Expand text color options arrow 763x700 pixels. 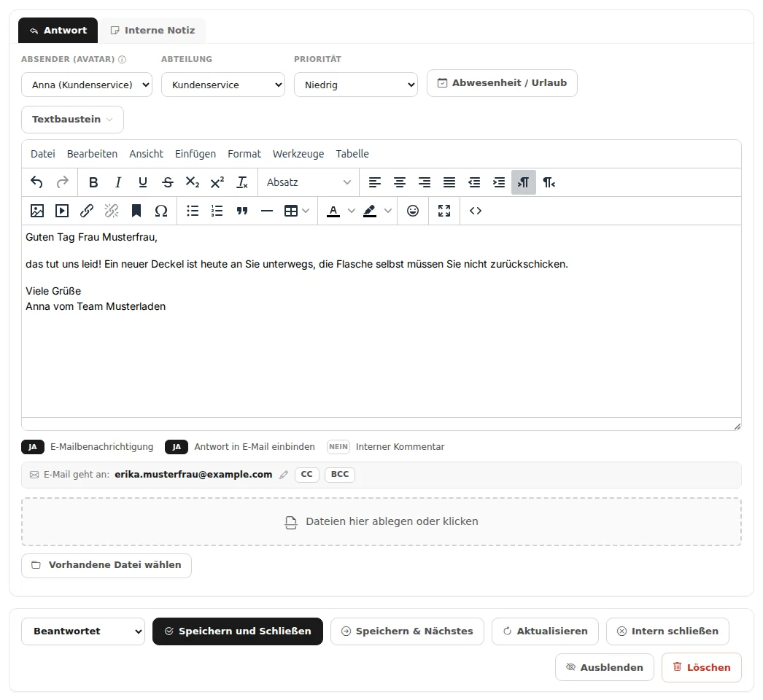pyautogui.click(x=352, y=211)
